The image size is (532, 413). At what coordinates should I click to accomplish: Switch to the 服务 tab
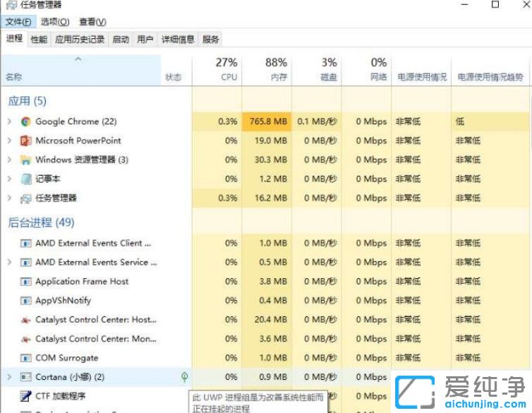tap(210, 40)
